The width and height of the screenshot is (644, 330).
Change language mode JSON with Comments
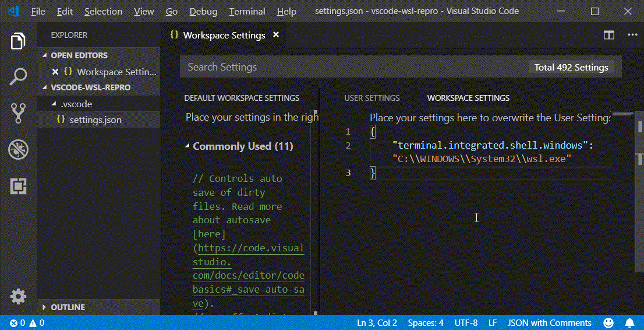pyautogui.click(x=550, y=323)
